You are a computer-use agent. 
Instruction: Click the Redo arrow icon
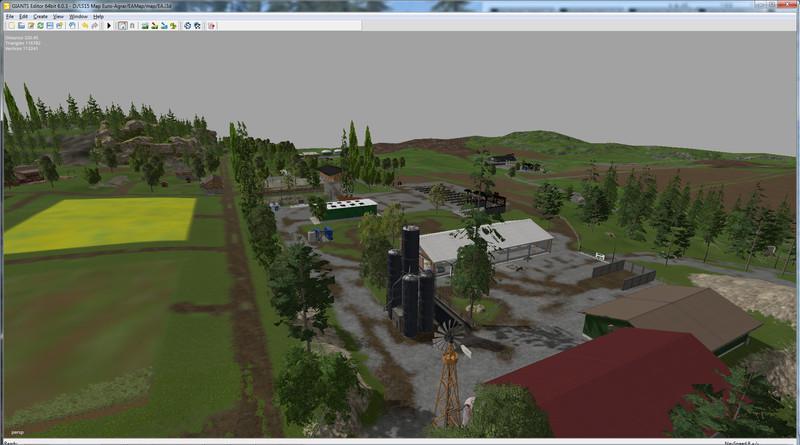pyautogui.click(x=94, y=26)
